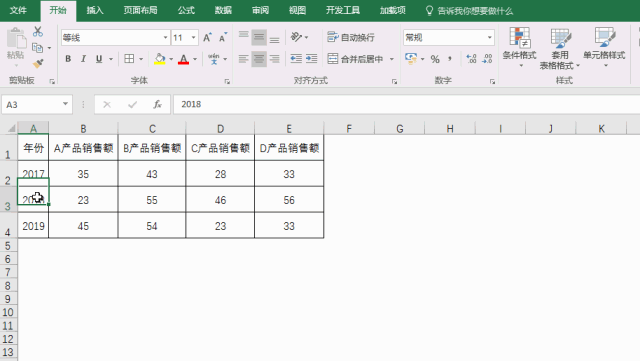640x361 pixels.
Task: Open the fill color dropdown arrow
Action: 171,59
